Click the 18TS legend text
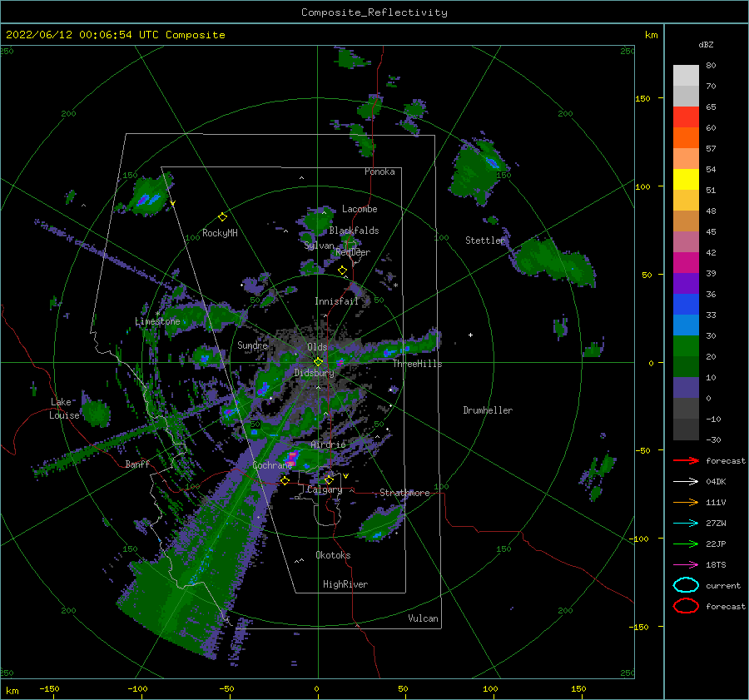The image size is (749, 700). pos(716,565)
